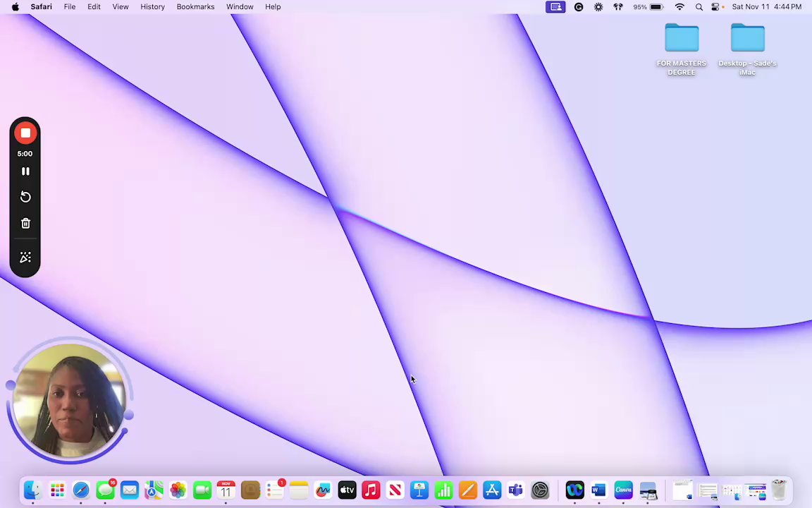The height and width of the screenshot is (508, 812).
Task: Open the minimized Preview document window
Action: pyautogui.click(x=708, y=490)
